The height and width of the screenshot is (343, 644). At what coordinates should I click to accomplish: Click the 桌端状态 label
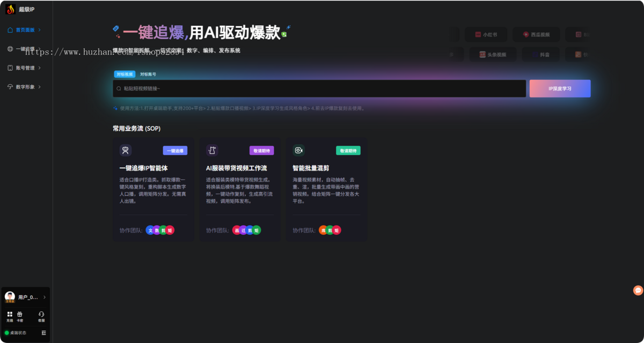tap(18, 333)
